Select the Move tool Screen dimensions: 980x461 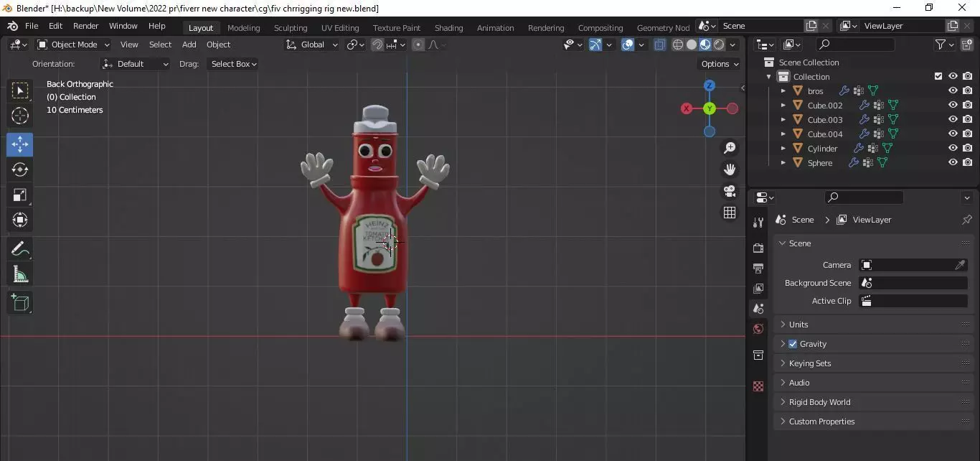tap(20, 144)
